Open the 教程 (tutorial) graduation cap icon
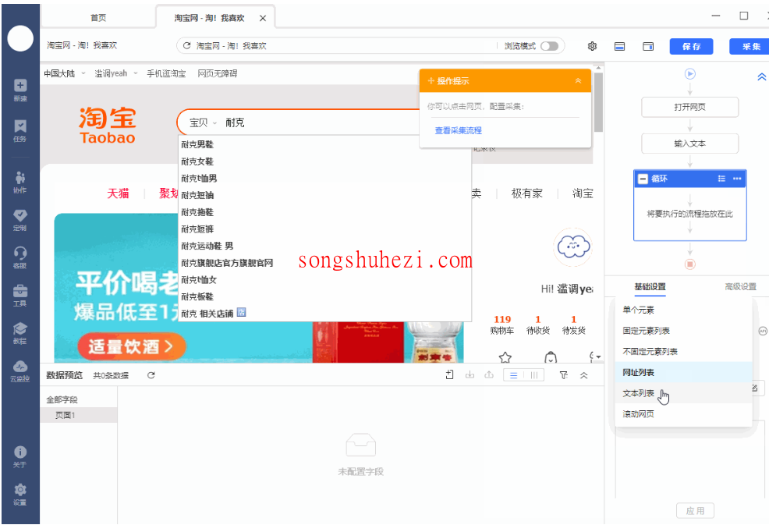769x532 pixels. point(20,333)
